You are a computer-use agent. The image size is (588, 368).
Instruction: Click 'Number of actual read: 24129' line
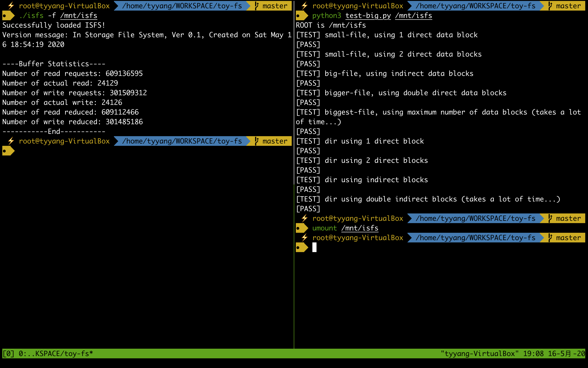pyautogui.click(x=60, y=83)
